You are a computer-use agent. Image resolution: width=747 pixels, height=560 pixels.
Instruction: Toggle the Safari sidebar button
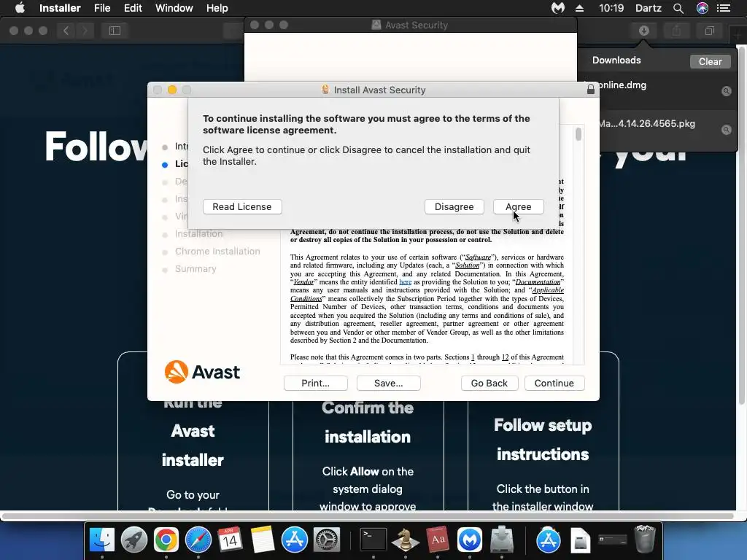[x=115, y=31]
